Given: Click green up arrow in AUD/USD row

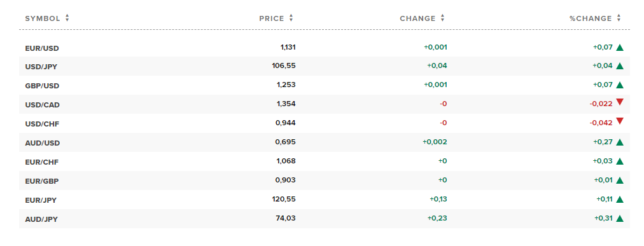Looking at the screenshot, I should (620, 142).
